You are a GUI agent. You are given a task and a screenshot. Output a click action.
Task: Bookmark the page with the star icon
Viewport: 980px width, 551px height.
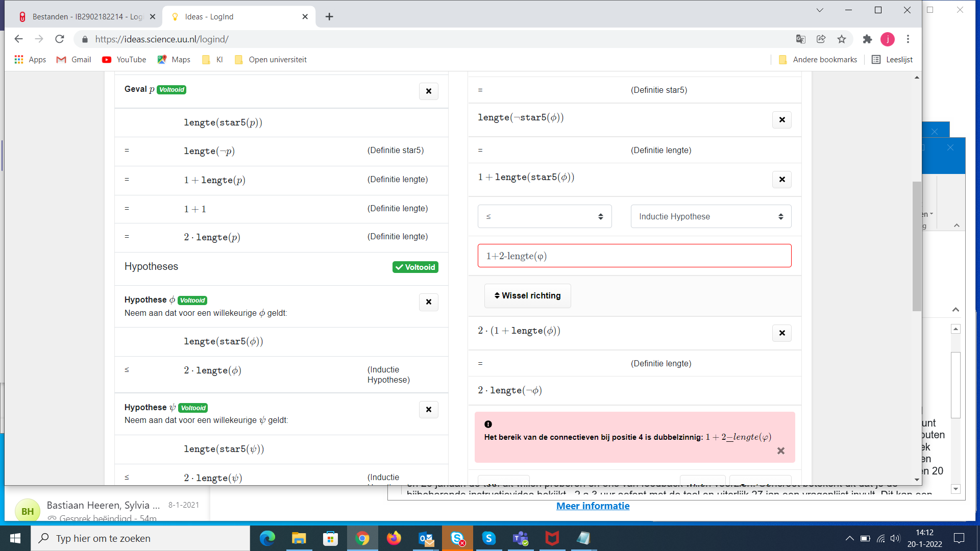click(842, 39)
